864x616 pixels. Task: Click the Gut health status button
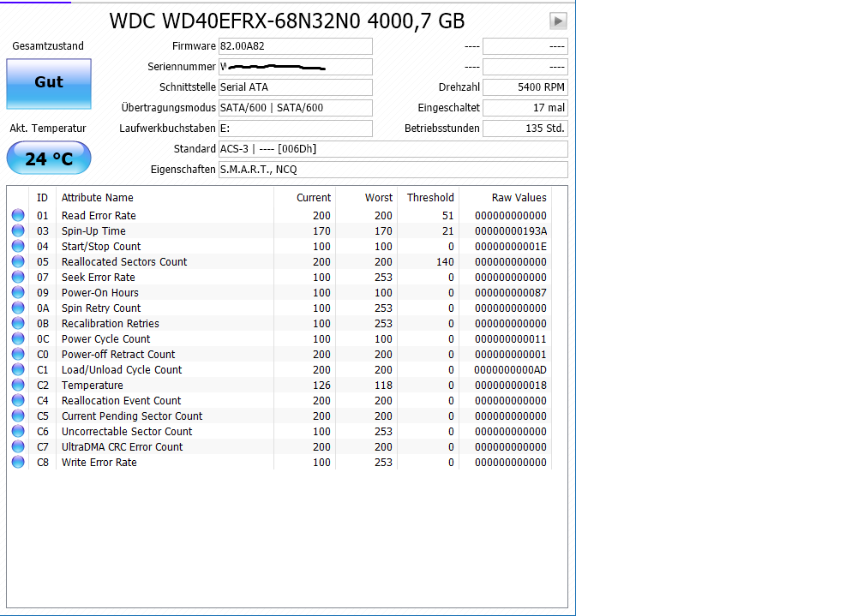pos(49,84)
